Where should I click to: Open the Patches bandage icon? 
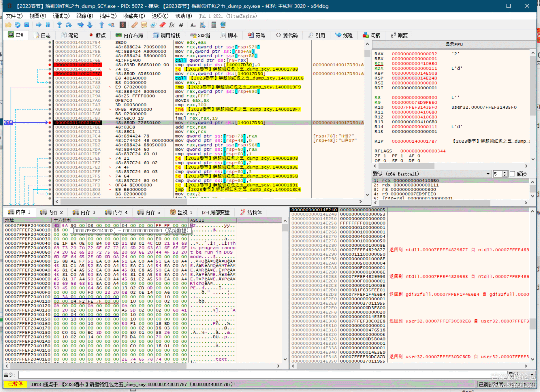pos(134,25)
